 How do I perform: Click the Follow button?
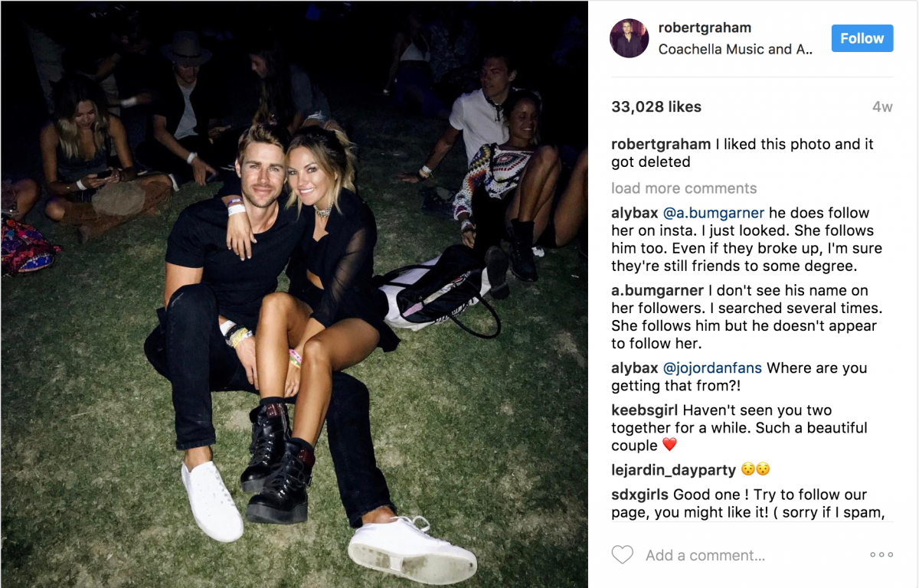(862, 38)
